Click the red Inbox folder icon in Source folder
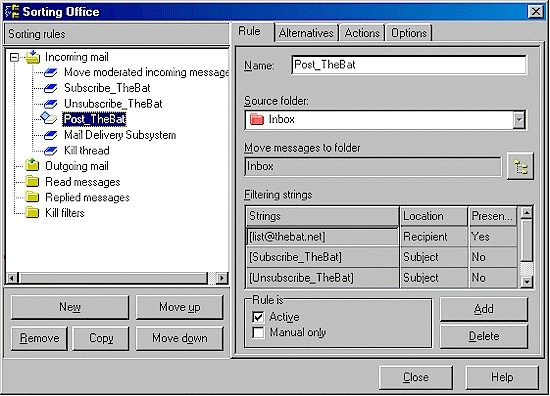The height and width of the screenshot is (396, 550). 257,119
